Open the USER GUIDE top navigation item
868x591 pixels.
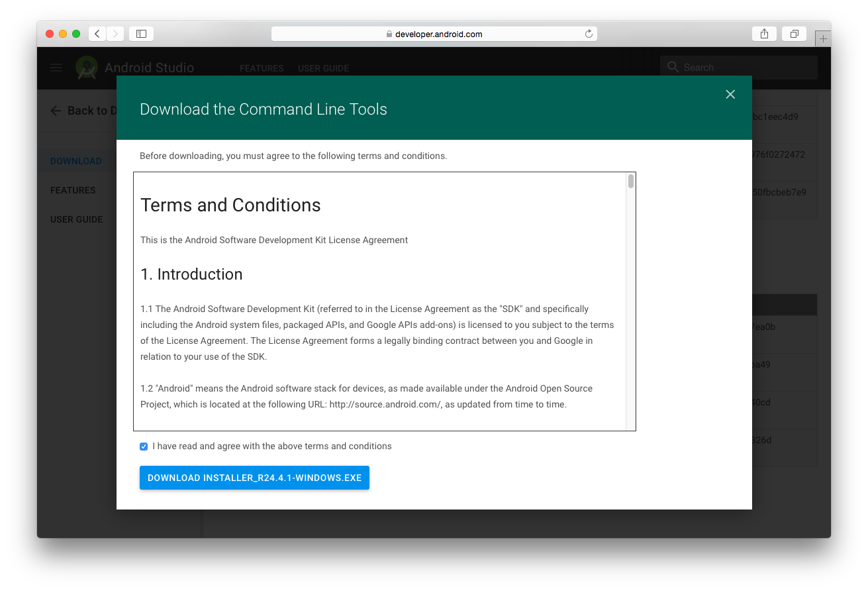click(323, 68)
